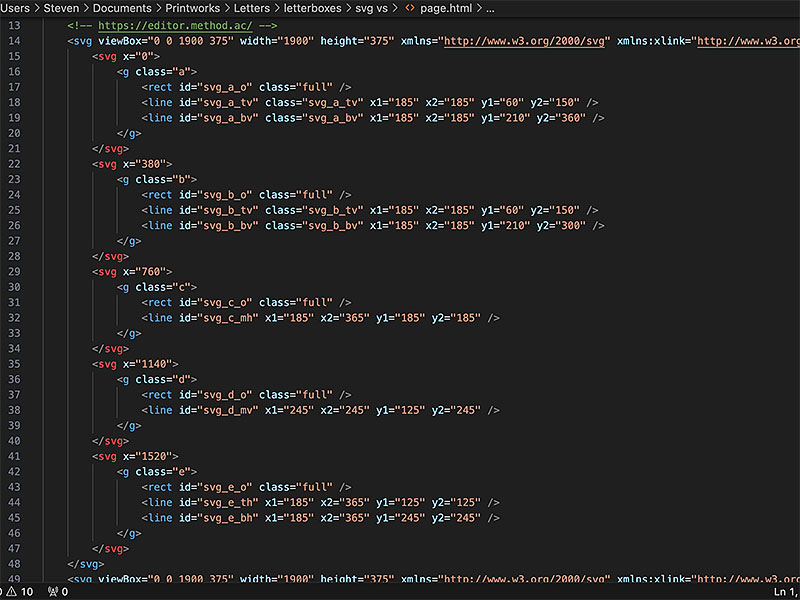800x600 pixels.
Task: Expand the breadcrumb ellipsis after page.html
Action: coord(490,8)
